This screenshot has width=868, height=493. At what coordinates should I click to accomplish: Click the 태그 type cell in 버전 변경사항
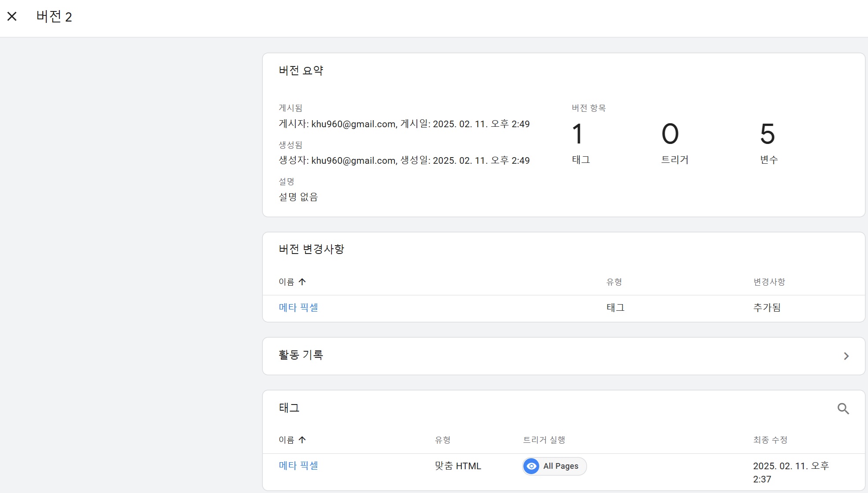click(x=615, y=308)
